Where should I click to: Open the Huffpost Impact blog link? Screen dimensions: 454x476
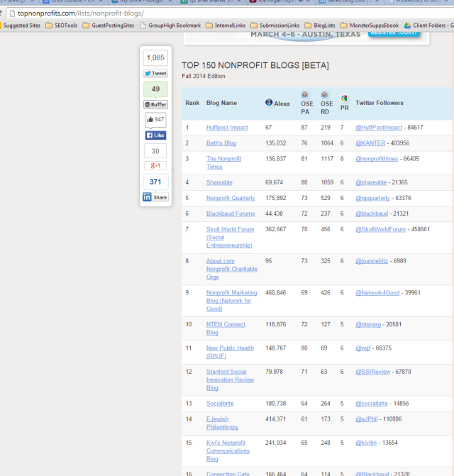point(227,128)
